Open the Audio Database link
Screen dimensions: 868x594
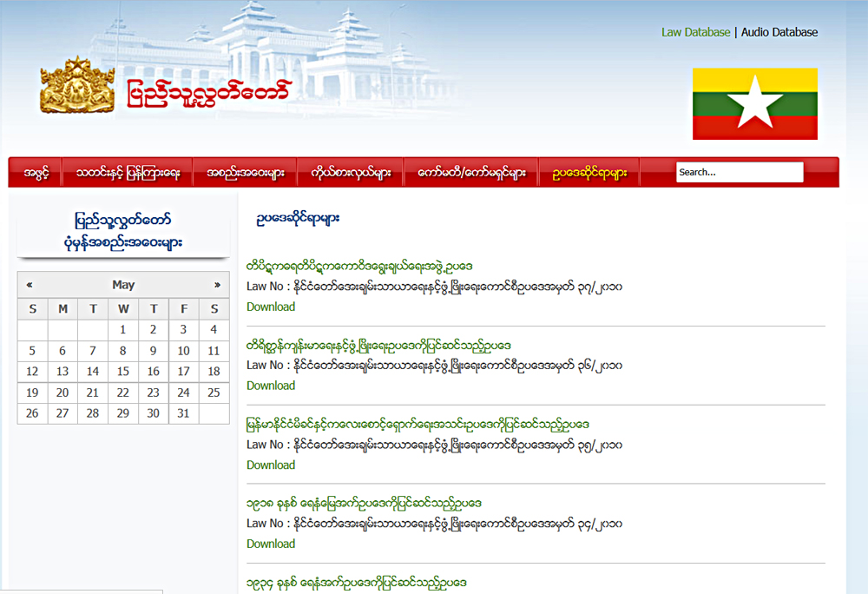point(779,32)
